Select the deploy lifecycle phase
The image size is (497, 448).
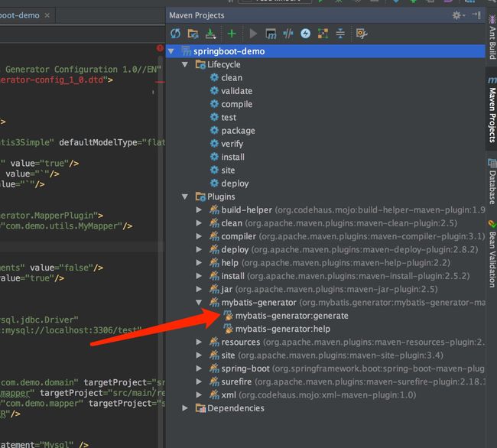tap(235, 183)
